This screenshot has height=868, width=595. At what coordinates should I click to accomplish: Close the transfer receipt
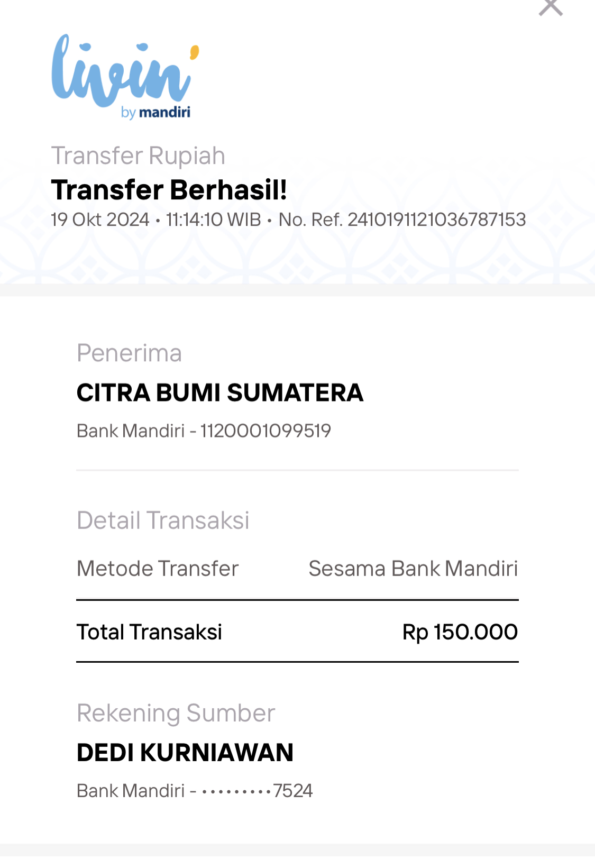(x=551, y=6)
